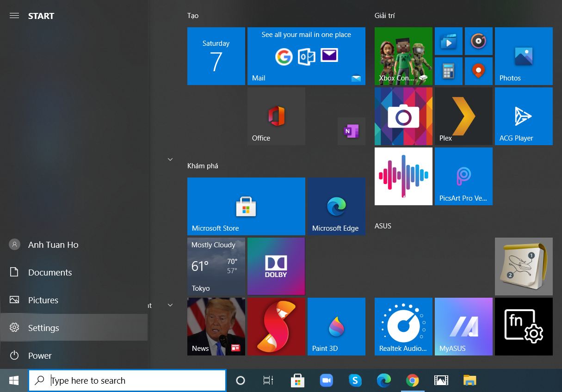Launch the MyASUS tile
This screenshot has width=562, height=392.
463,326
